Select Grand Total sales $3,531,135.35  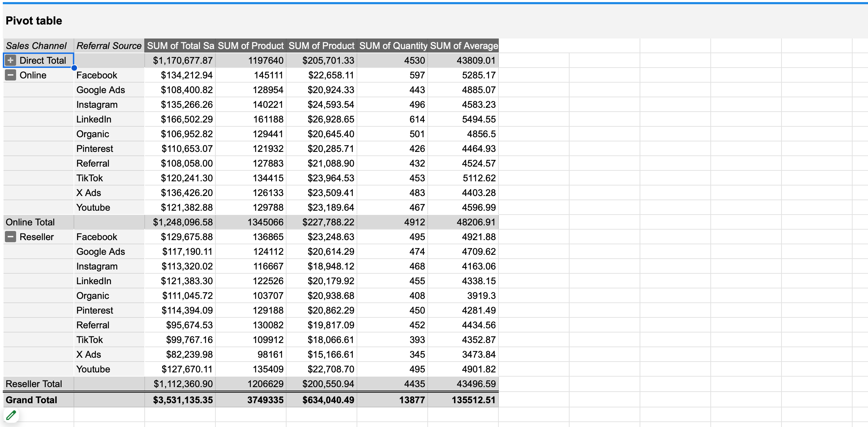(x=180, y=400)
